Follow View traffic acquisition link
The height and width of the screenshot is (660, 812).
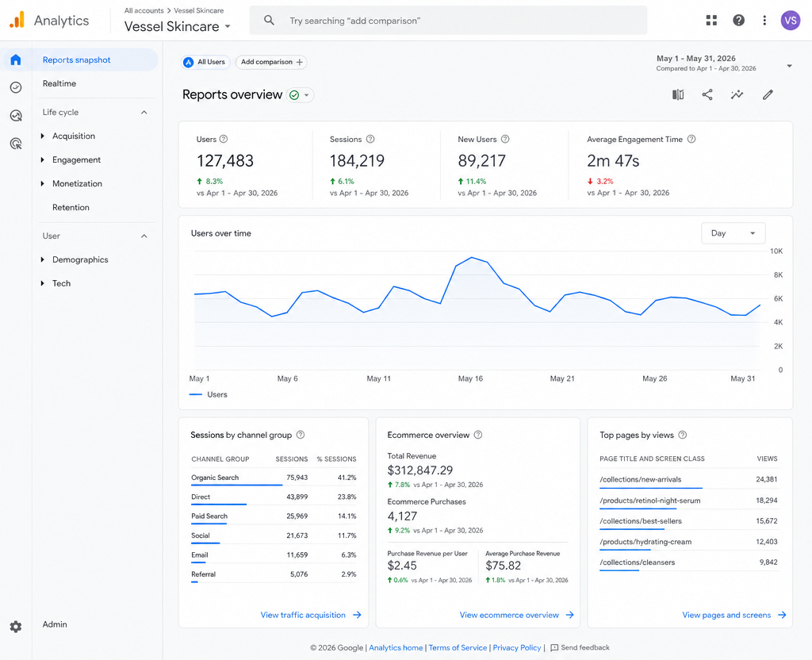tap(311, 615)
